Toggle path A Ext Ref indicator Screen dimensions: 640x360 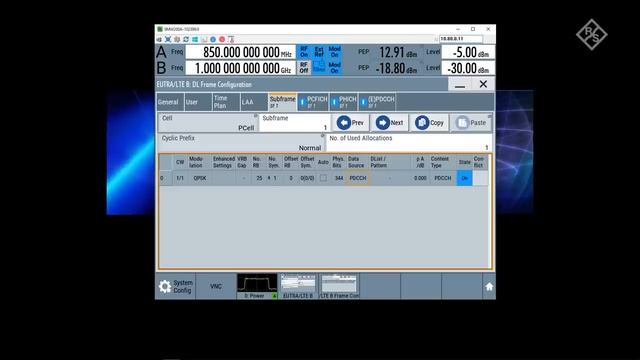[319, 52]
